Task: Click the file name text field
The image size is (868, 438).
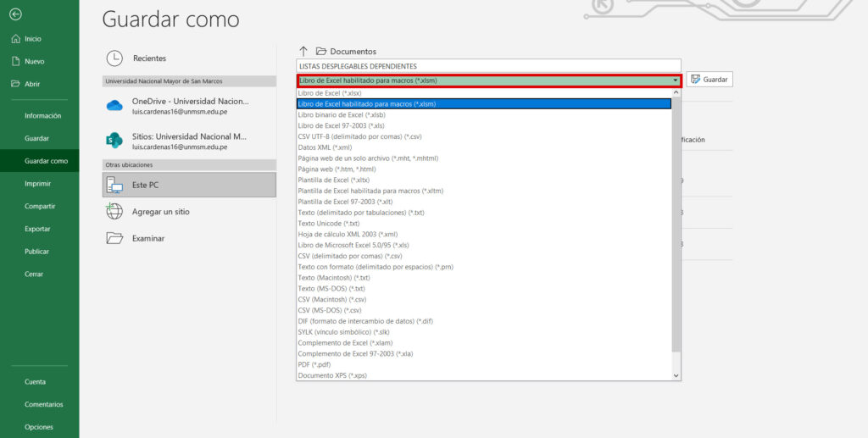Action: point(487,66)
